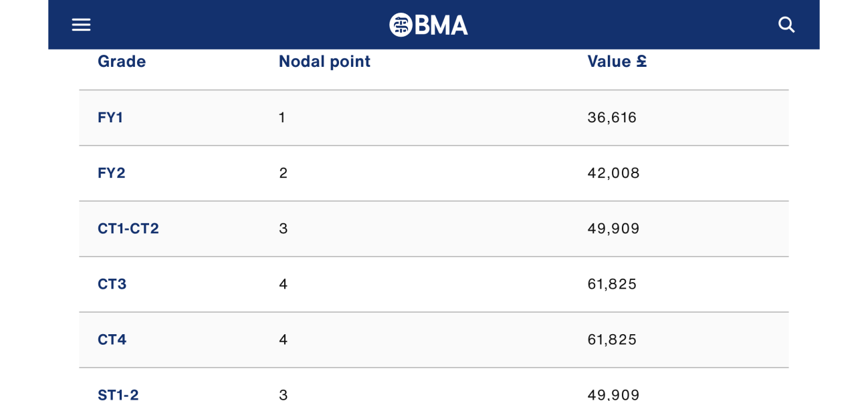Image resolution: width=868 pixels, height=401 pixels.
Task: Click nodal point 4 in CT3 row
Action: [283, 284]
